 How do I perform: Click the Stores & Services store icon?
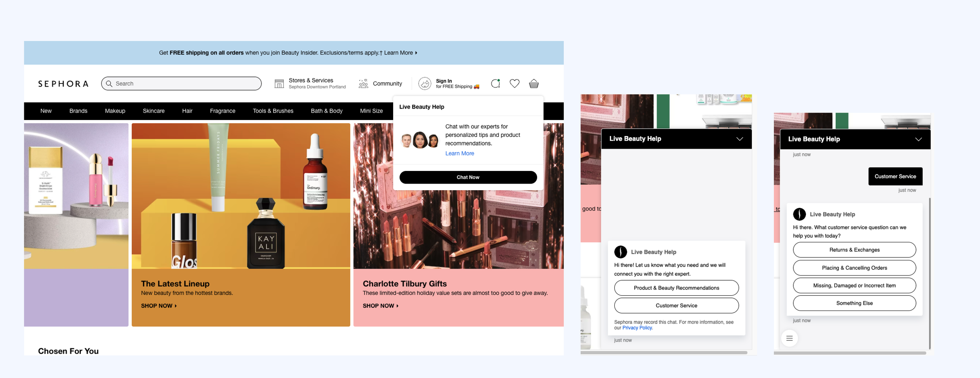tap(279, 84)
